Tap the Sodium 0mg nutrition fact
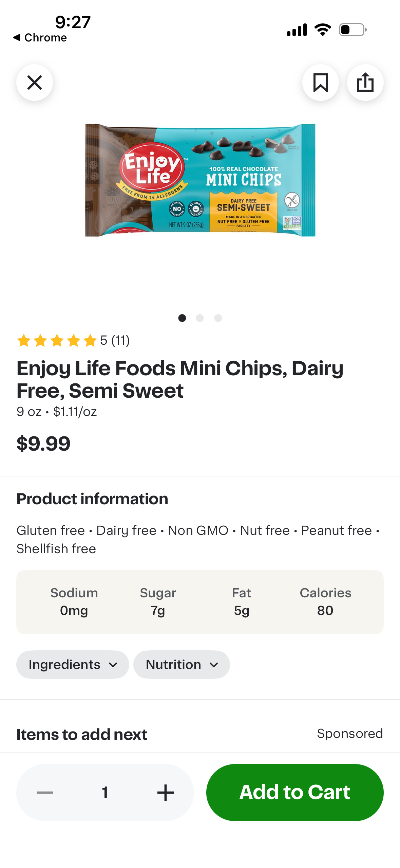The height and width of the screenshot is (868, 400). (74, 602)
